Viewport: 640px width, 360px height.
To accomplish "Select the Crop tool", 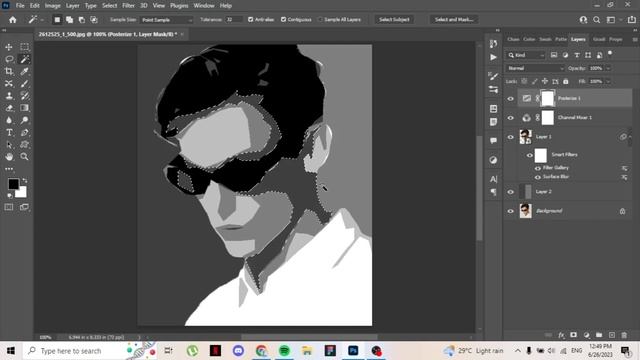I will point(9,71).
